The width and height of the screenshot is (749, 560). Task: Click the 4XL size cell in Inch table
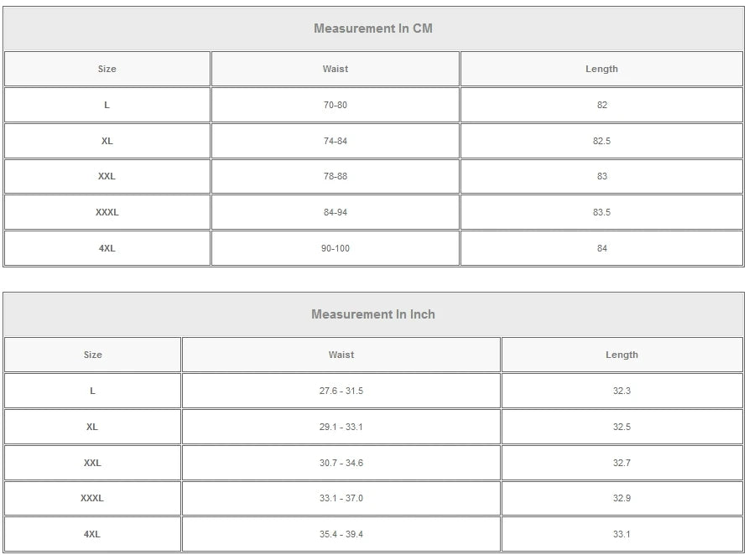(x=92, y=534)
